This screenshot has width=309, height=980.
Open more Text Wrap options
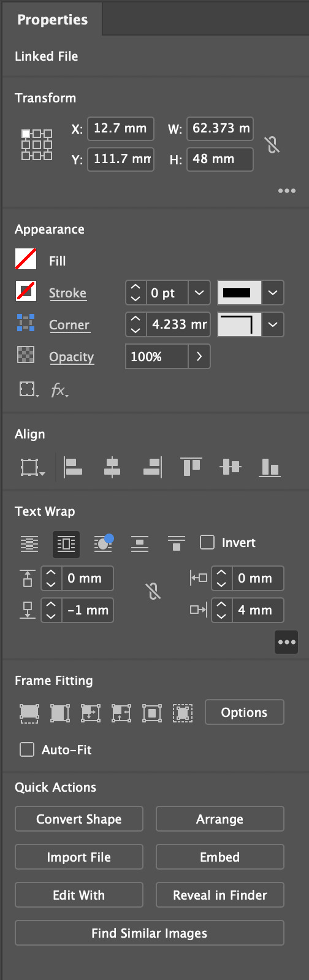[x=286, y=642]
